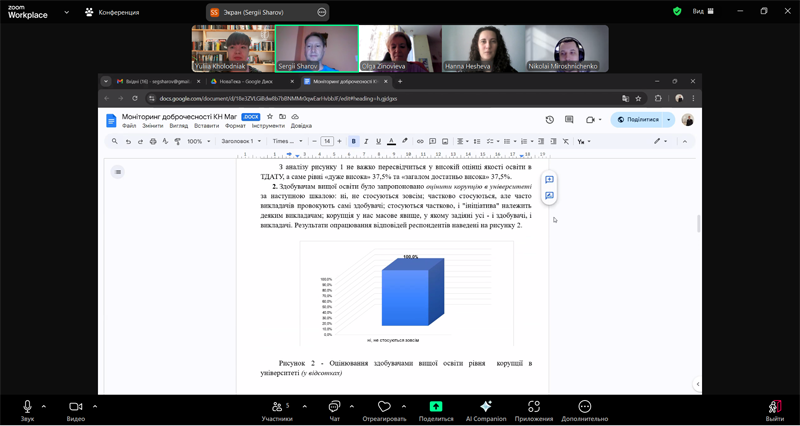This screenshot has height=426, width=800.
Task: Click the add comment icon beside the document
Action: [x=549, y=180]
